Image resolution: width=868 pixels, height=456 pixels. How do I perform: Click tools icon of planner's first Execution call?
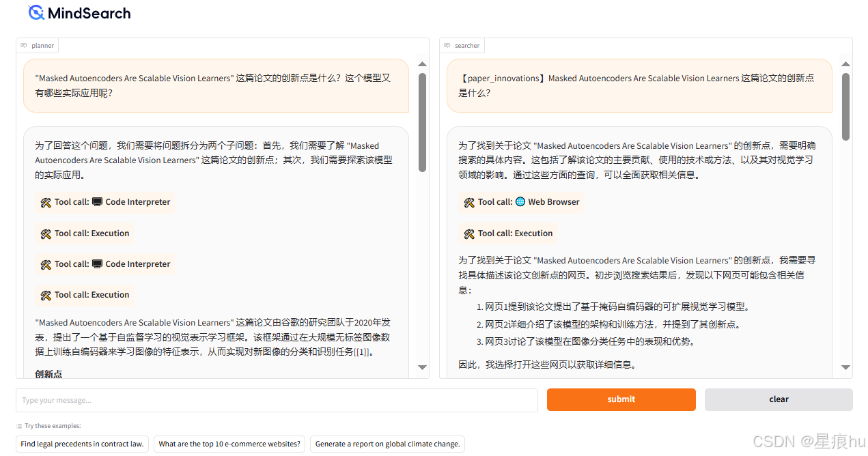tap(46, 233)
